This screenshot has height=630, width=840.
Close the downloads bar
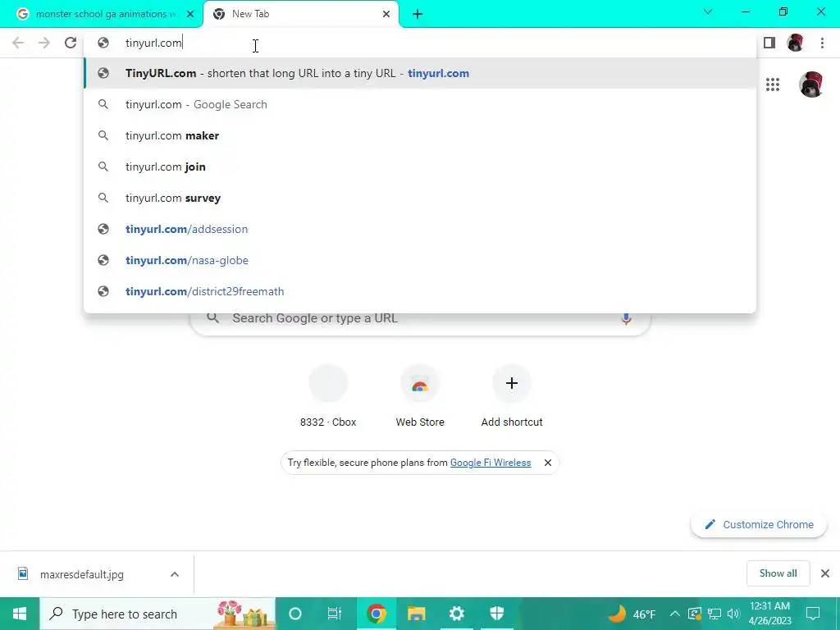point(825,573)
